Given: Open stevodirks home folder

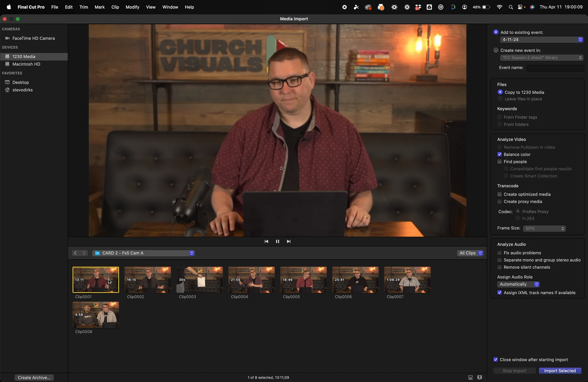Looking at the screenshot, I should click(34, 90).
